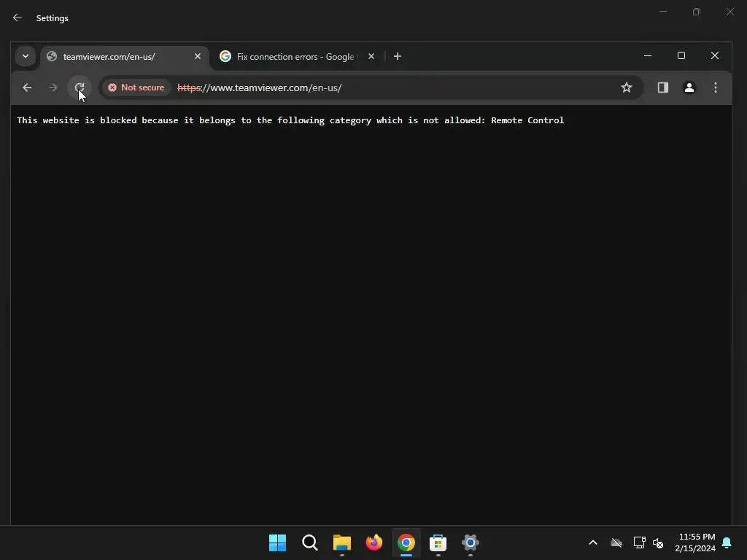Select the teamviewer.com/en-us/ tab
The height and width of the screenshot is (560, 747).
tap(124, 57)
